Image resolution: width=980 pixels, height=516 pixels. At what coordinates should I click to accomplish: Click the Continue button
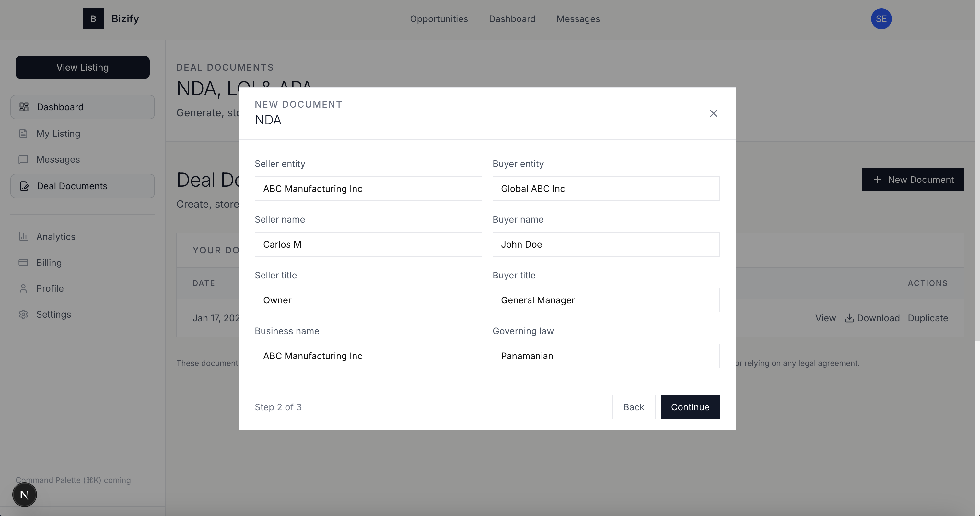click(690, 407)
